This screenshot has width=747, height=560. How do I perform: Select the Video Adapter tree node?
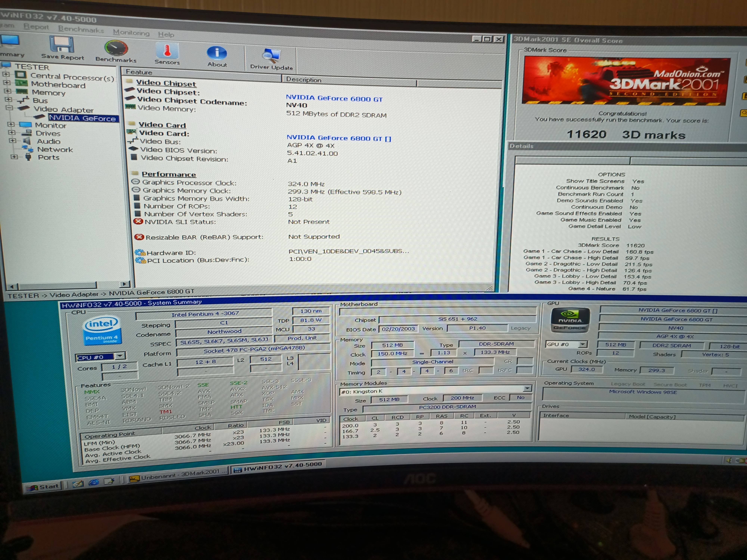click(63, 109)
